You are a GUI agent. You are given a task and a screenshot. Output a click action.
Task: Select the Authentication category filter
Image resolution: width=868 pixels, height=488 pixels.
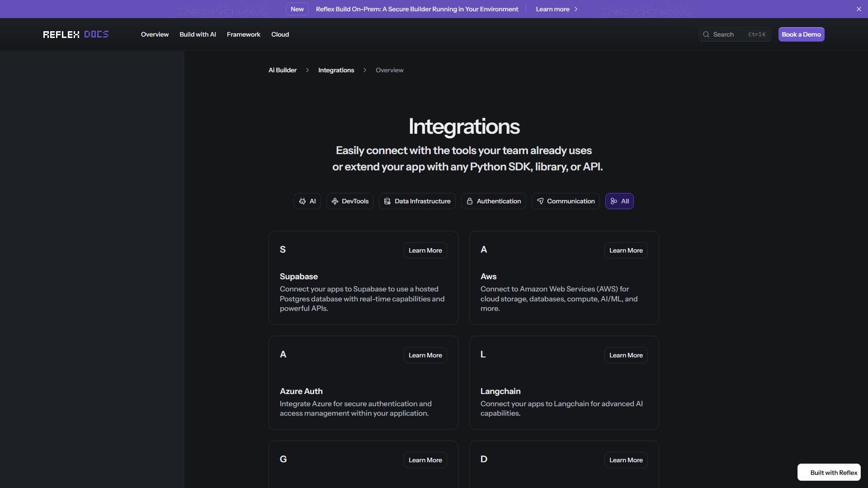point(494,201)
